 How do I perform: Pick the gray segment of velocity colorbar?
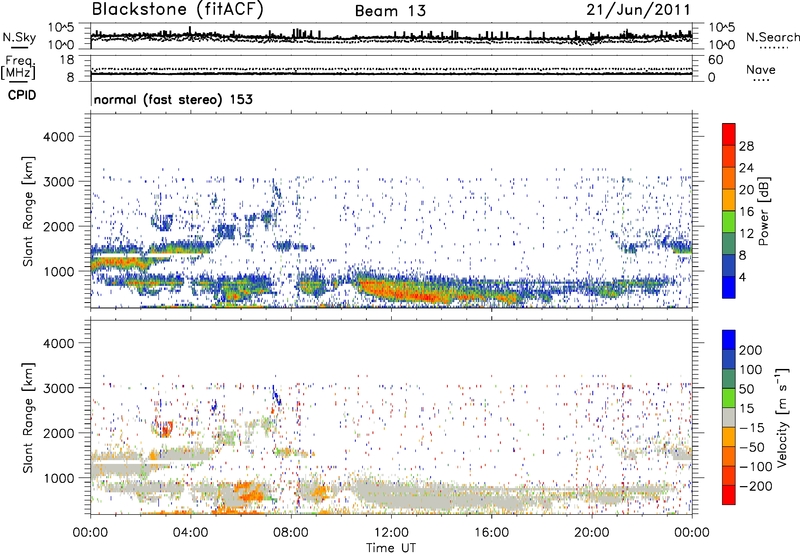[729, 417]
